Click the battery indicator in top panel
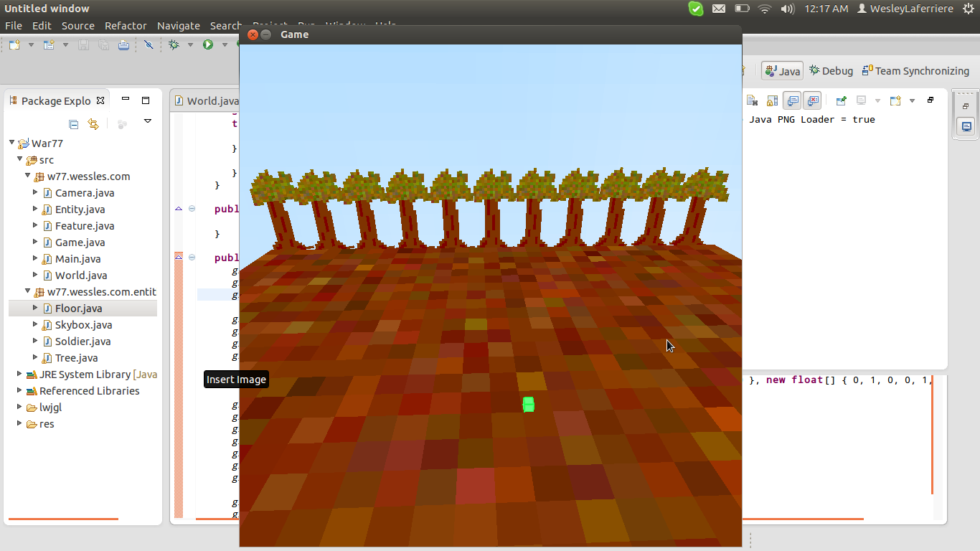 click(743, 9)
